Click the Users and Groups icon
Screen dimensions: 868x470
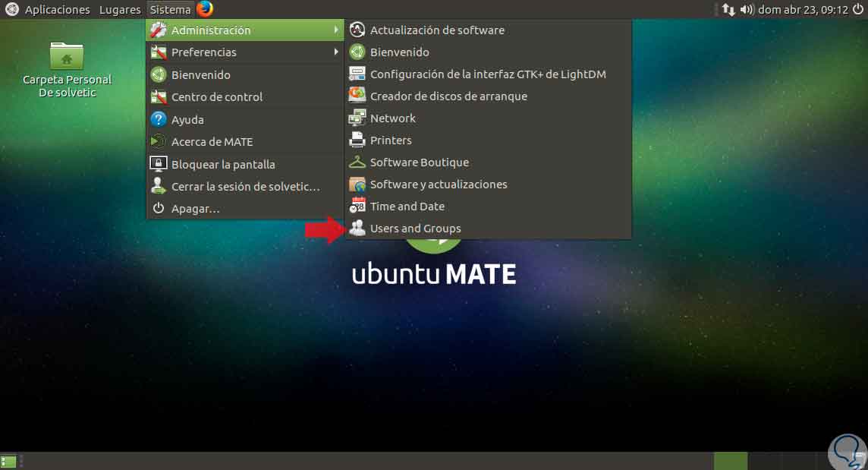click(357, 228)
